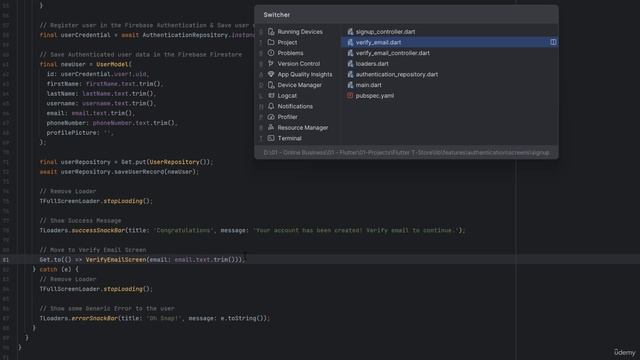Viewport: 640px width, 360px height.
Task: Click VerifyEmailScreen in the Get.to line
Action: [116, 260]
